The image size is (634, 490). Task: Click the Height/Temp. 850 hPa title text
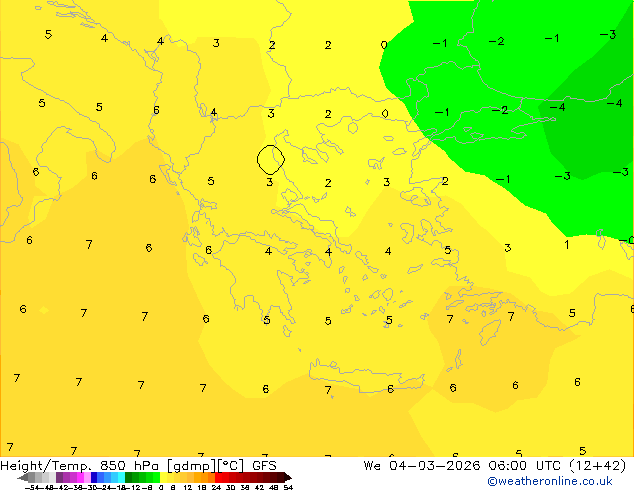click(80, 466)
